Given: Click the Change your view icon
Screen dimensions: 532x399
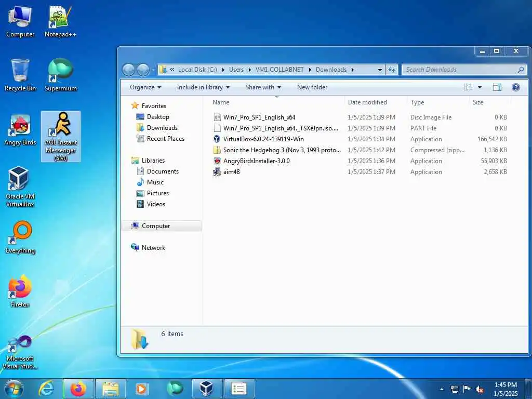Looking at the screenshot, I should point(469,87).
